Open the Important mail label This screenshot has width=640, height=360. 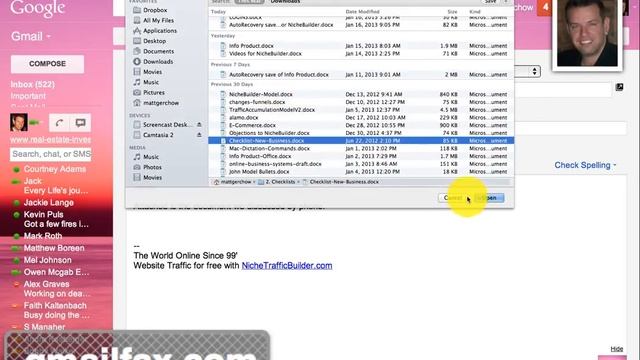click(x=28, y=96)
